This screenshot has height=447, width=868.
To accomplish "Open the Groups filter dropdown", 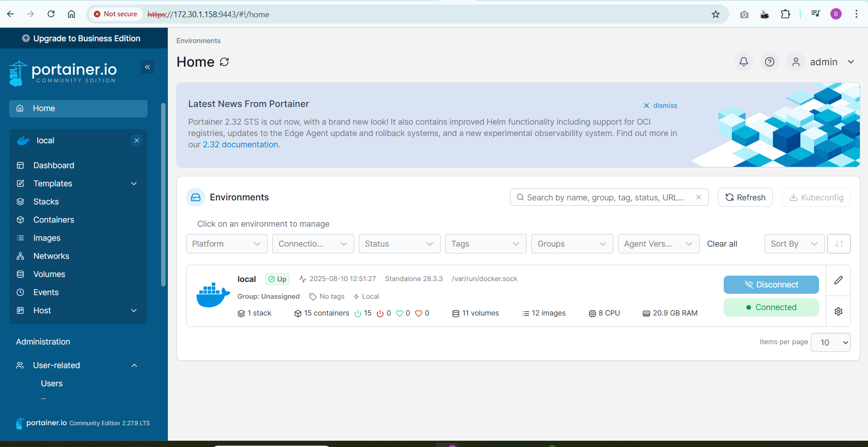I will [572, 244].
